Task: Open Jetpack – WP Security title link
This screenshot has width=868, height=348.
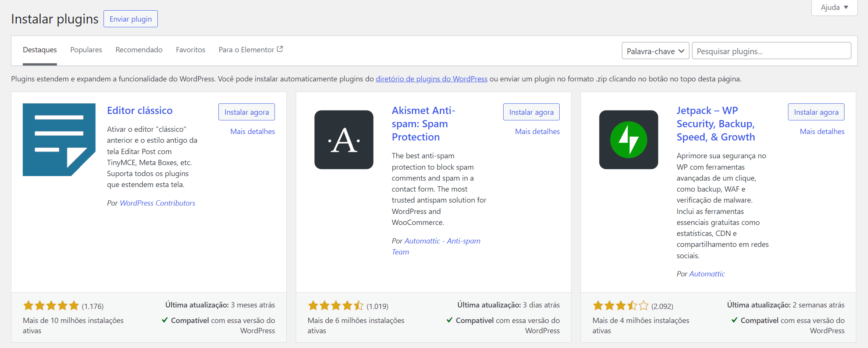Action: click(716, 124)
